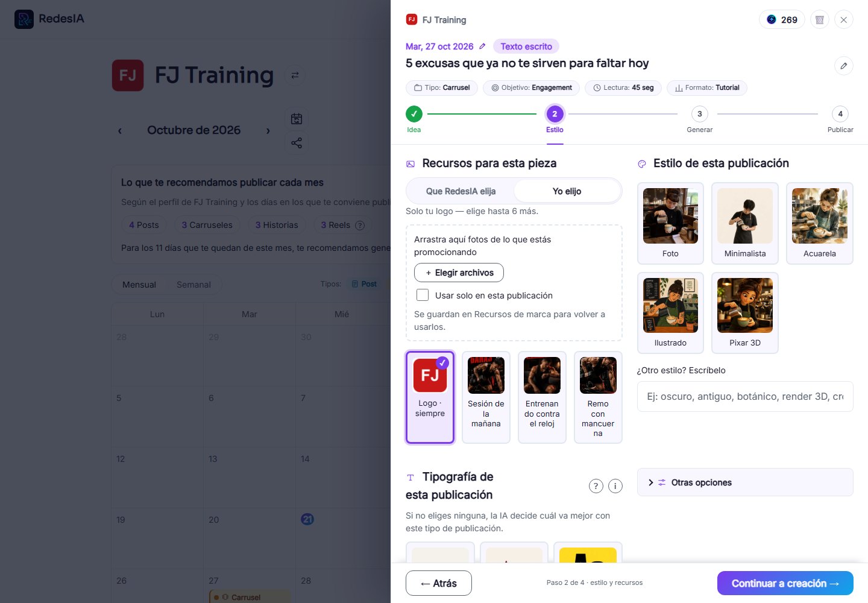Viewport: 868px width, 603px height.
Task: Select Mensual calendar view
Action: pyautogui.click(x=139, y=285)
